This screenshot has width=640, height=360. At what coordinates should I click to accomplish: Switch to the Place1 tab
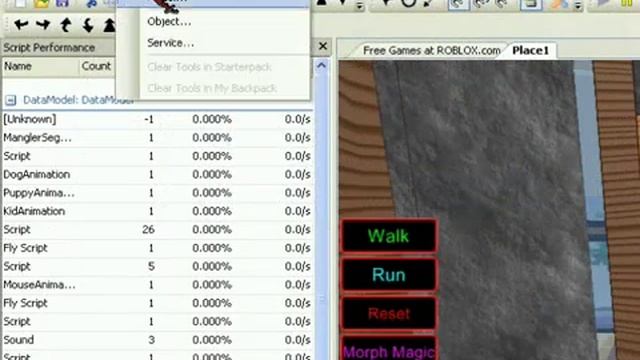click(531, 51)
